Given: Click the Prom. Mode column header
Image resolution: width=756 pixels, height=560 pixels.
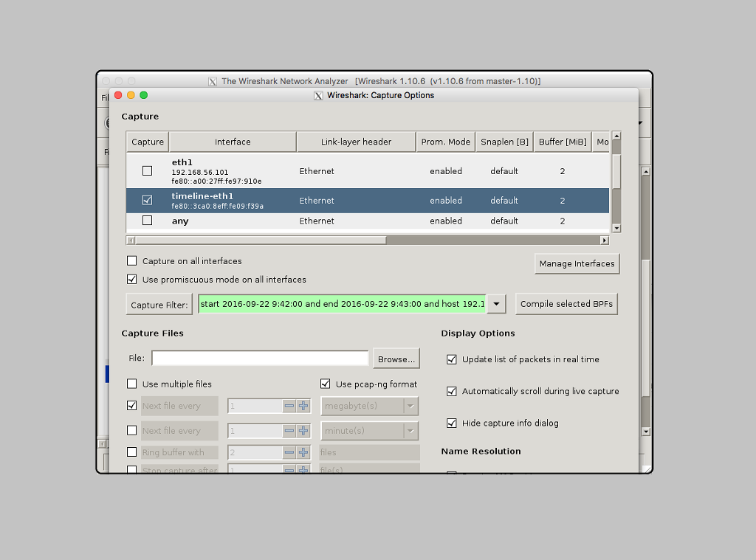Looking at the screenshot, I should pyautogui.click(x=445, y=142).
